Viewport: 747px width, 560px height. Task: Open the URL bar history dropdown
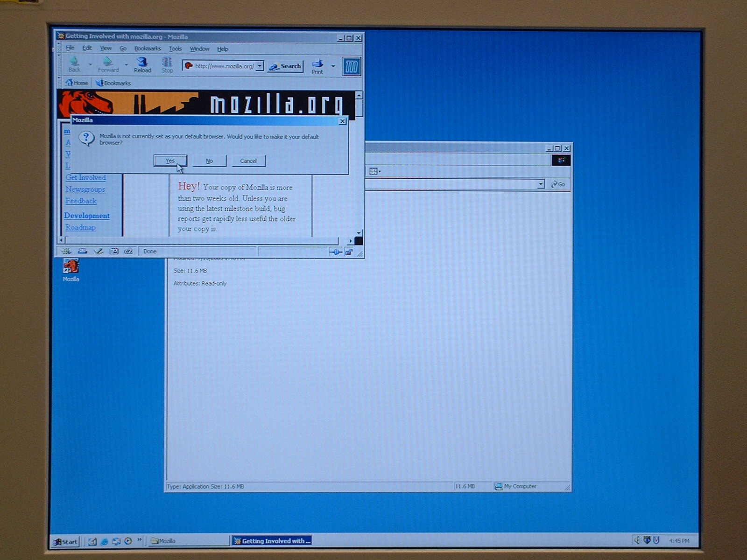click(260, 66)
